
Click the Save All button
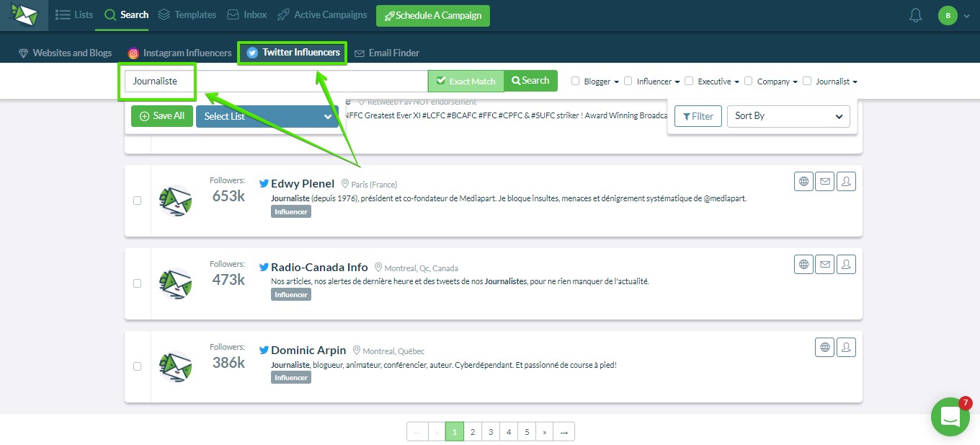(162, 116)
